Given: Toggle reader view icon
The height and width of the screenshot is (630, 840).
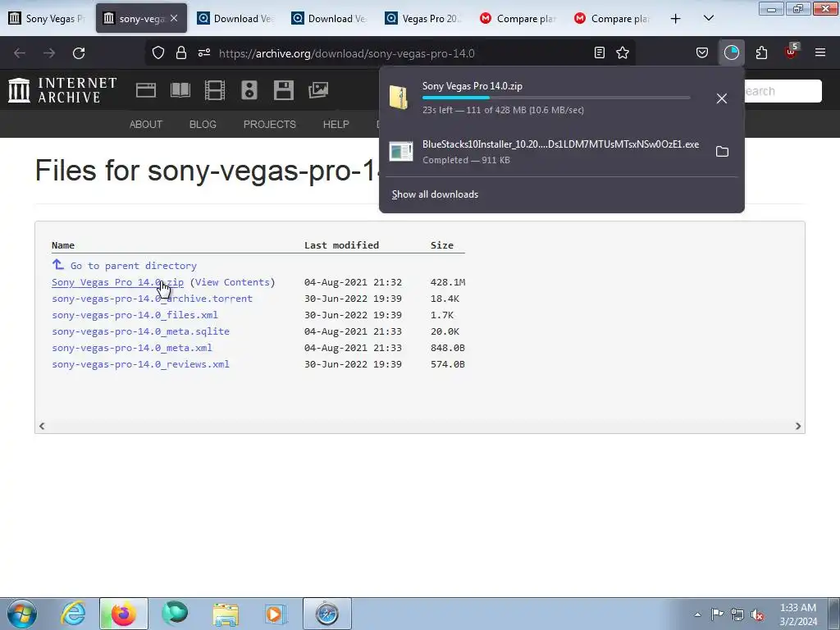Looking at the screenshot, I should click(x=600, y=52).
